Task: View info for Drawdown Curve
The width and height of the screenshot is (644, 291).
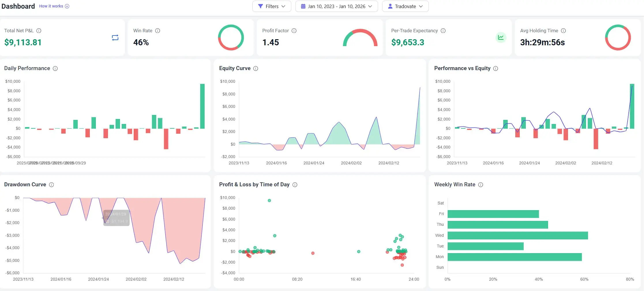Action: (52, 185)
